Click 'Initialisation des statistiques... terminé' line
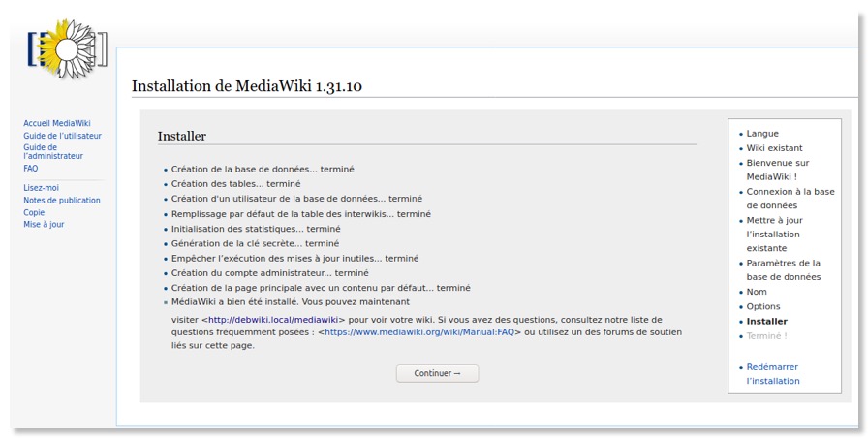Image resolution: width=868 pixels, height=438 pixels. coord(256,229)
